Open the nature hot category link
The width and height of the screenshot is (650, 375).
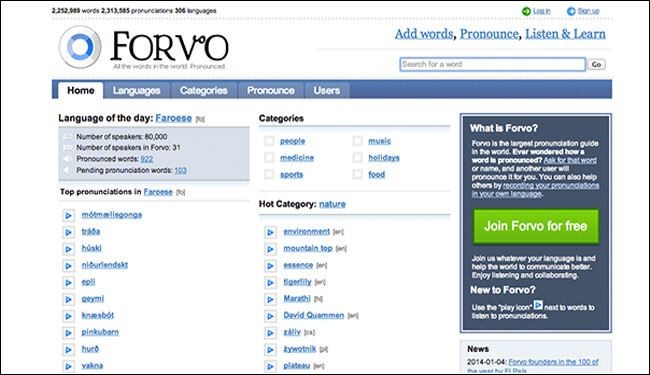click(332, 204)
